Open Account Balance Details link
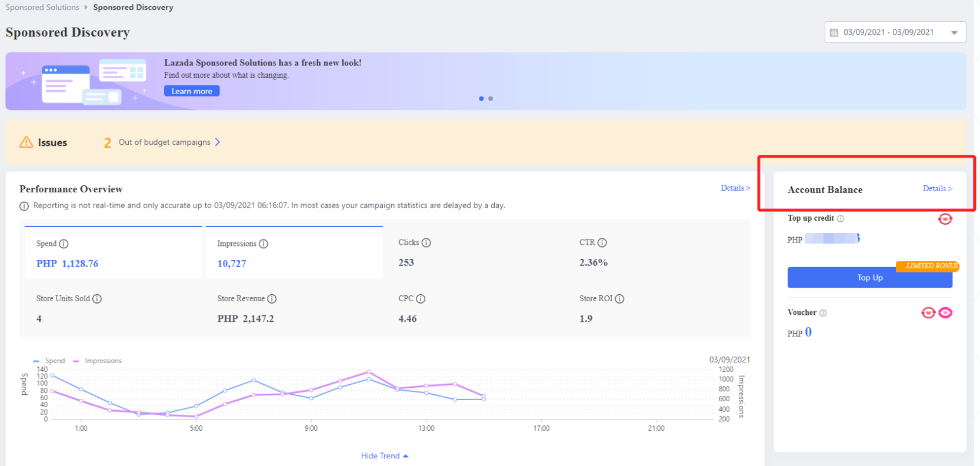The height and width of the screenshot is (466, 980). (937, 189)
